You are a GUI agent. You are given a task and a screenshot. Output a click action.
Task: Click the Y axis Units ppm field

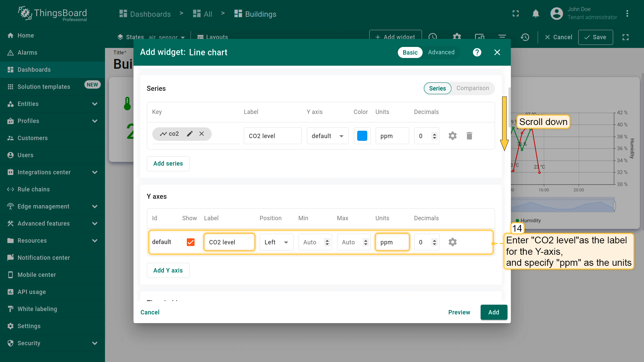[392, 242]
